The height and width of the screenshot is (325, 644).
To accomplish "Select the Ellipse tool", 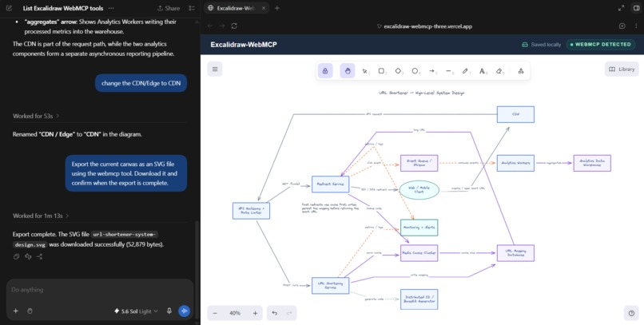I will [x=415, y=71].
